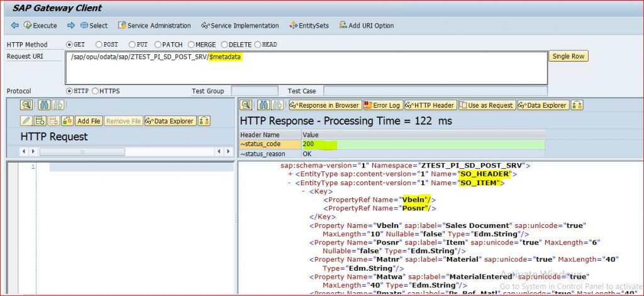Click the Value column header
Image resolution: width=644 pixels, height=296 pixels.
click(423, 135)
